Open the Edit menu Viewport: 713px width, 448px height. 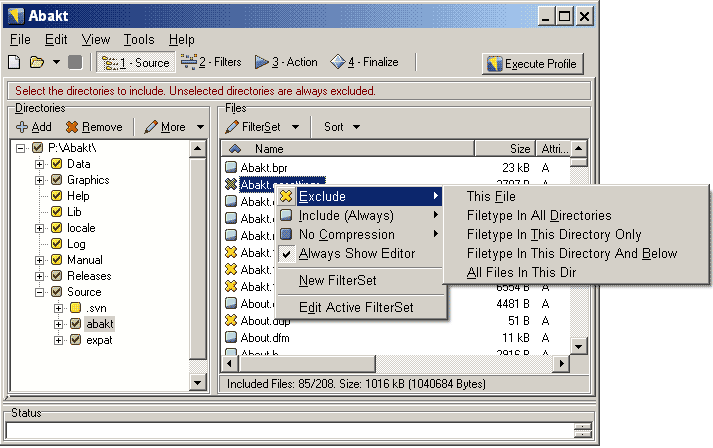click(x=56, y=40)
